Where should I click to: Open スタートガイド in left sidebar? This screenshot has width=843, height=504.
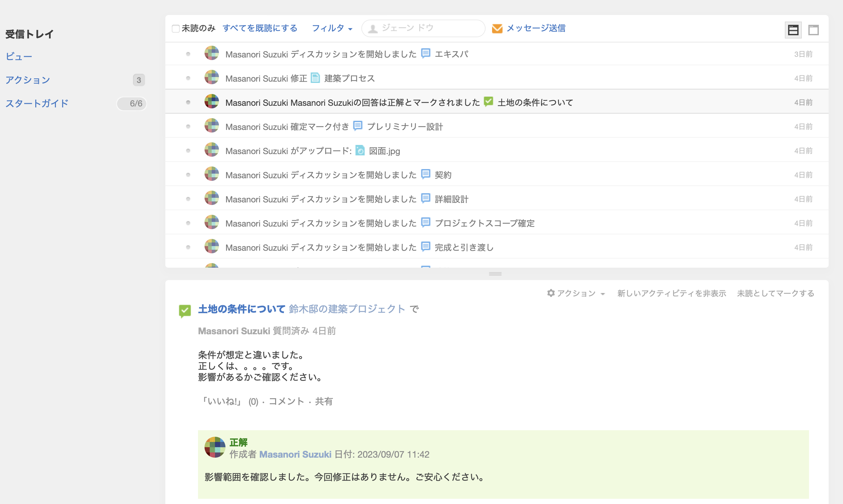click(x=37, y=103)
